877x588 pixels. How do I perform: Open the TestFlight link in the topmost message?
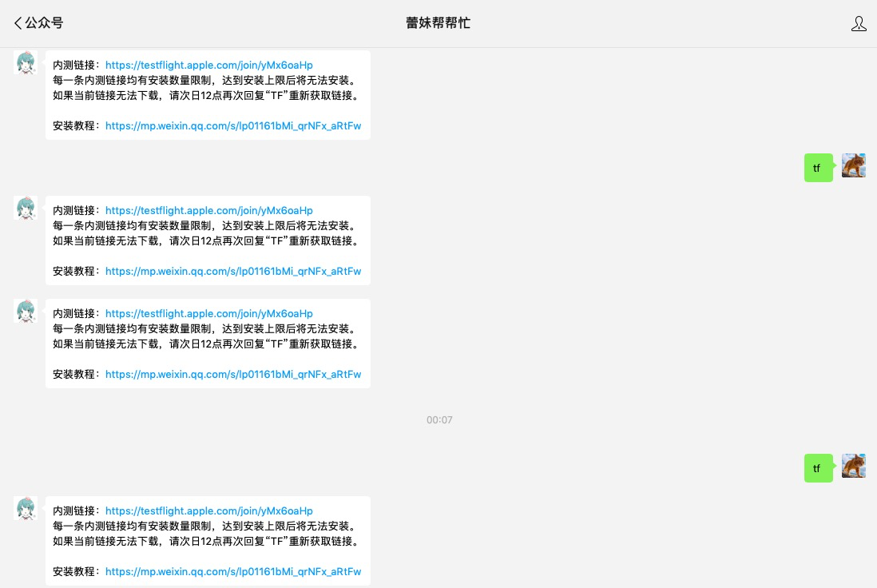click(208, 66)
